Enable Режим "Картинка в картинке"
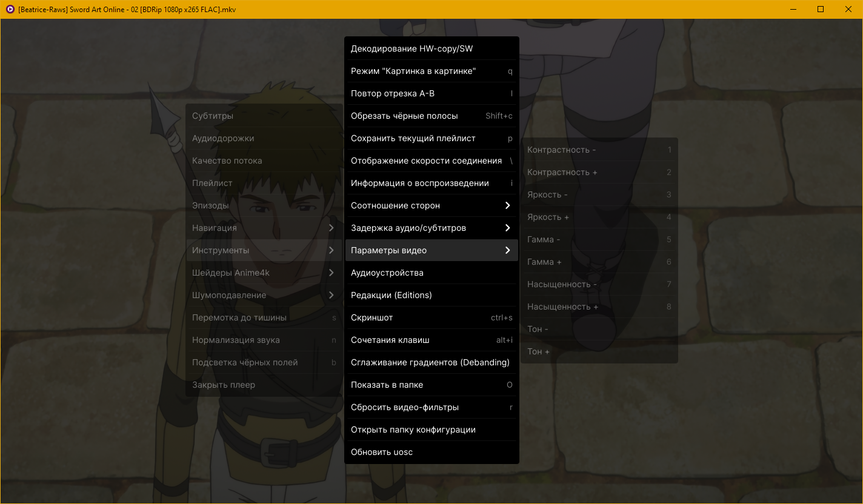This screenshot has height=504, width=863. 431,71
